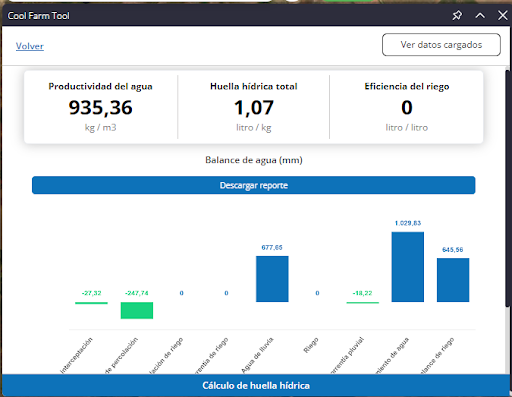
Task: Open Ver datos cargados
Action: click(441, 45)
